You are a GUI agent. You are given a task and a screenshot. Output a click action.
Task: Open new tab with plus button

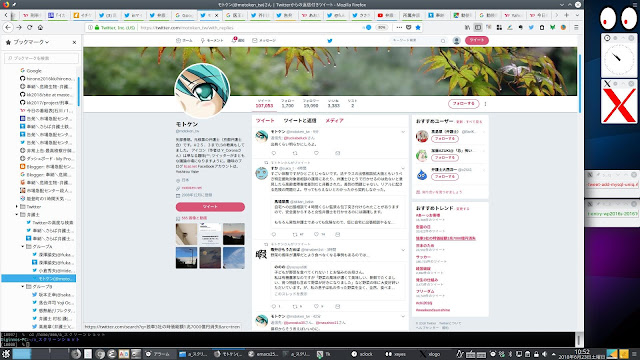click(x=567, y=15)
